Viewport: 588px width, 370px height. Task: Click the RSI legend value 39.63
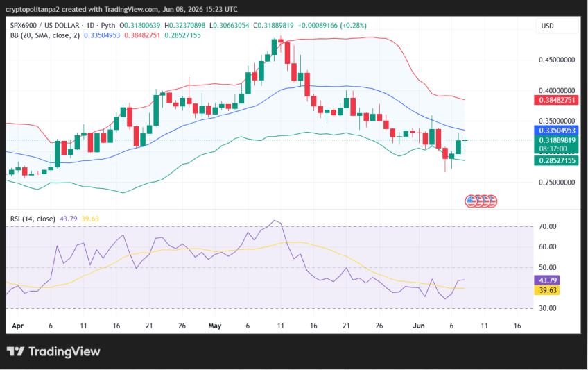click(90, 219)
